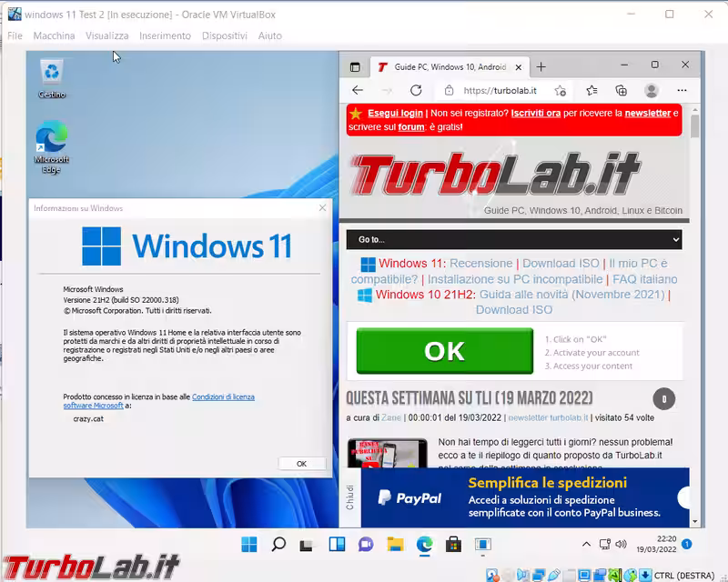Viewport: 728px width, 582px height.
Task: Open the article thumbnail image
Action: [x=388, y=453]
